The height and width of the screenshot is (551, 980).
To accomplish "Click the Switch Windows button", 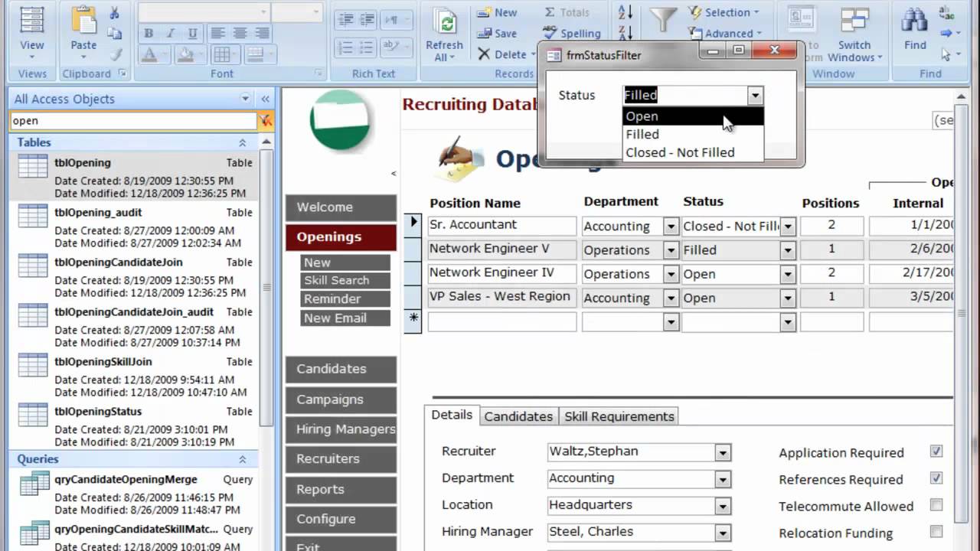I will click(854, 34).
